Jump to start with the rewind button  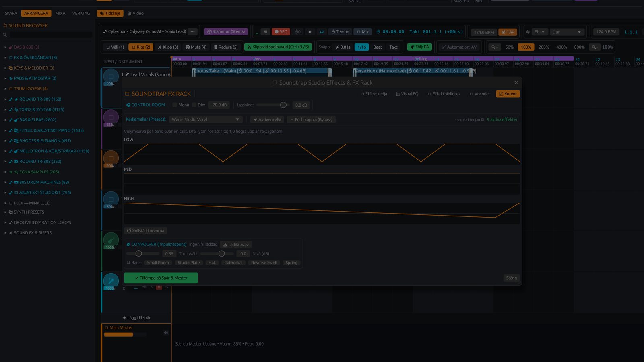[265, 32]
